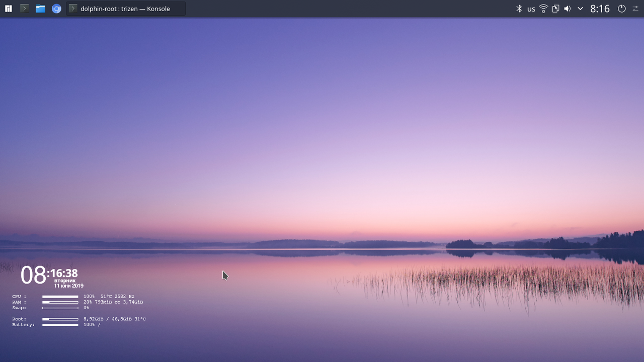The width and height of the screenshot is (644, 362).
Task: Click the Battery level bar
Action: pos(60,325)
